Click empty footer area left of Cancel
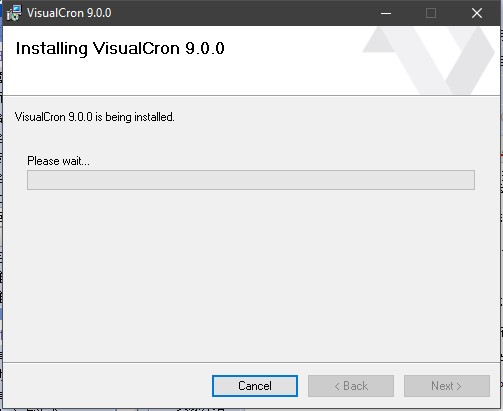 (107, 386)
